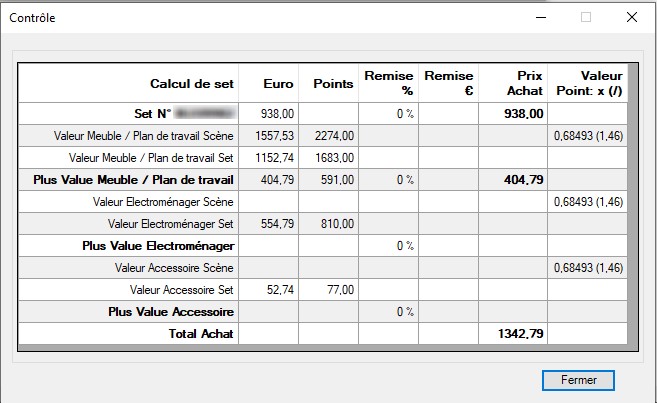Click the 'Prix Achat' column header
Image resolution: width=657 pixels, height=403 pixels.
513,83
